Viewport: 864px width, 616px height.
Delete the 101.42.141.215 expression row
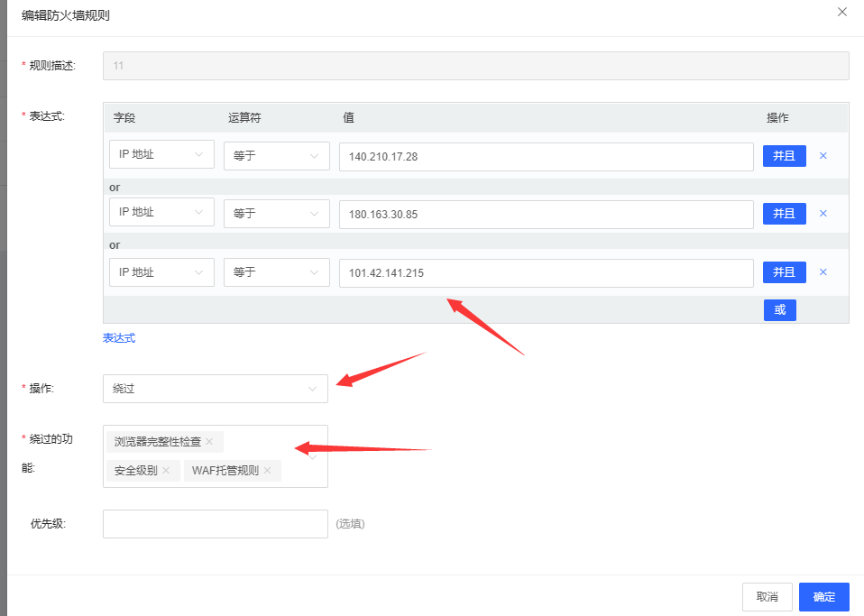823,272
